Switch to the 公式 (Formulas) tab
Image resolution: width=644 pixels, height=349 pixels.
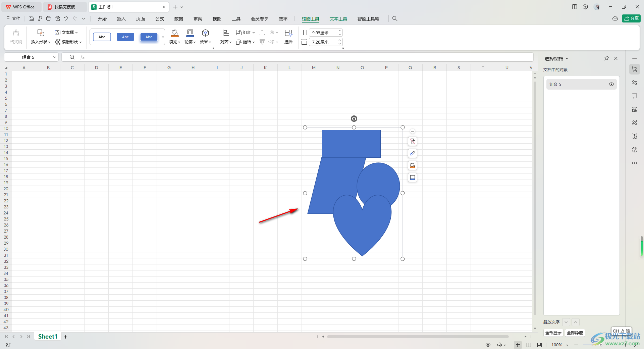click(160, 19)
